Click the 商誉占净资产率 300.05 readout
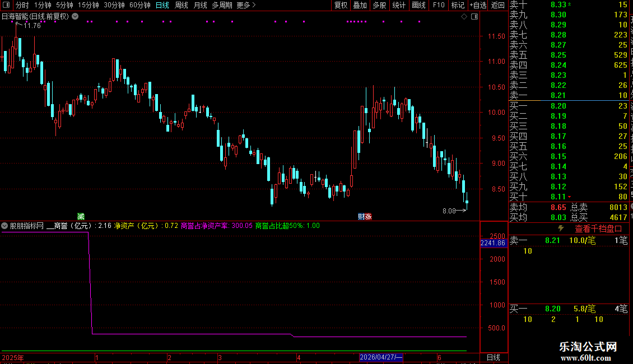The height and width of the screenshot is (364, 633). [216, 226]
